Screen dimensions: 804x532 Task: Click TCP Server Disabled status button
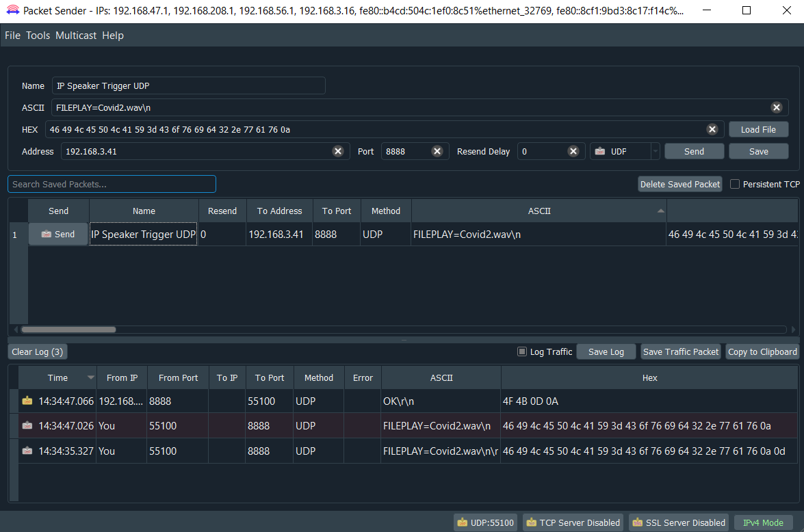(573, 522)
